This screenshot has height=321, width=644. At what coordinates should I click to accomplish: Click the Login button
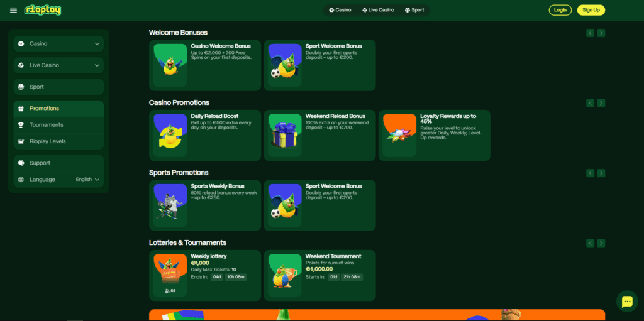tap(560, 10)
